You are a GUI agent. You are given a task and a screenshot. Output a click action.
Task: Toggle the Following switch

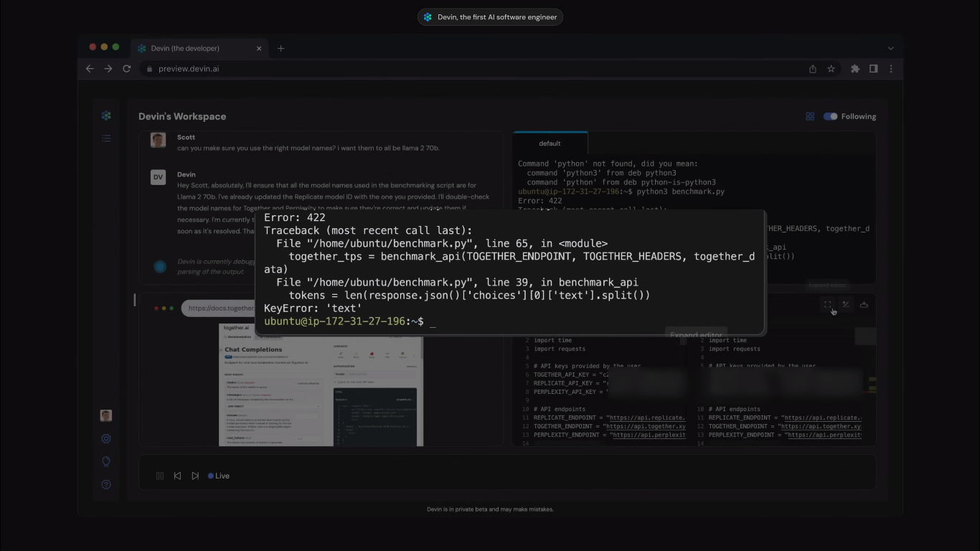(x=830, y=116)
